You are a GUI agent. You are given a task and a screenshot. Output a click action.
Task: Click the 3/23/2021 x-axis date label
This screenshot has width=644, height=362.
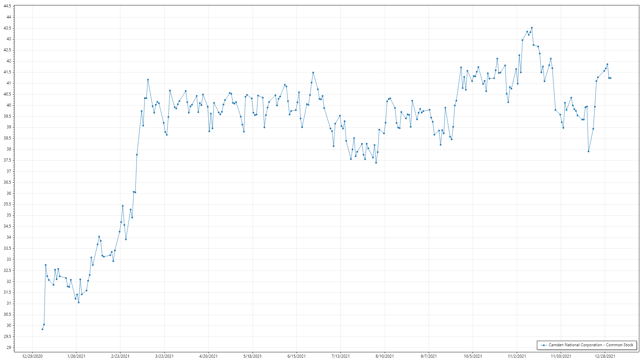164,356
